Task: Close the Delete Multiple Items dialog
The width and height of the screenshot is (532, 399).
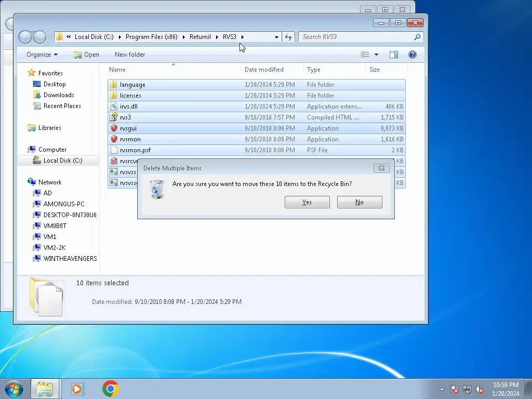Action: tap(381, 168)
